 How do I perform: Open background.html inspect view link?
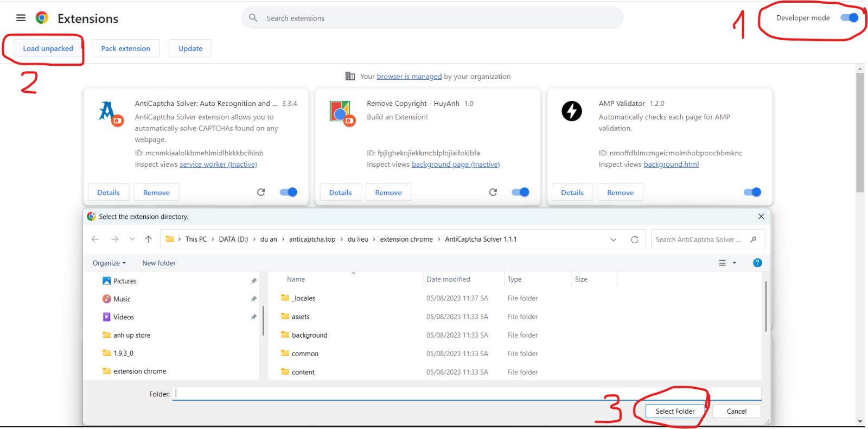(x=671, y=164)
